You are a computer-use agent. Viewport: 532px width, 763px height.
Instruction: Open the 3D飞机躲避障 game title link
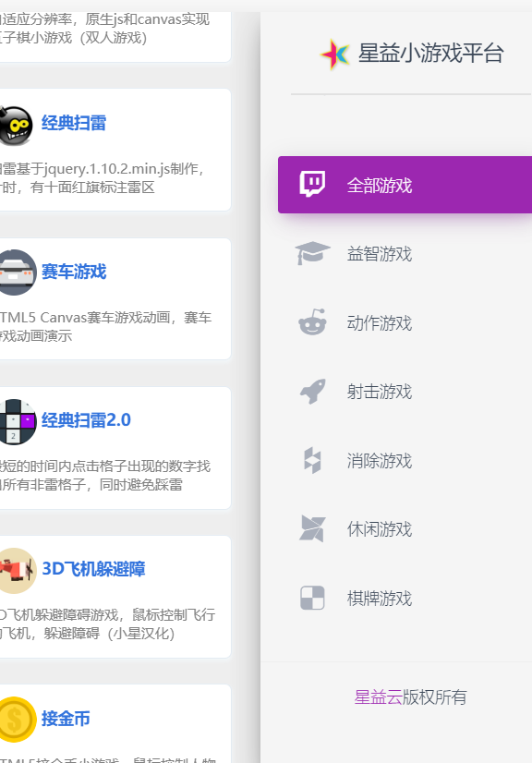tap(93, 568)
